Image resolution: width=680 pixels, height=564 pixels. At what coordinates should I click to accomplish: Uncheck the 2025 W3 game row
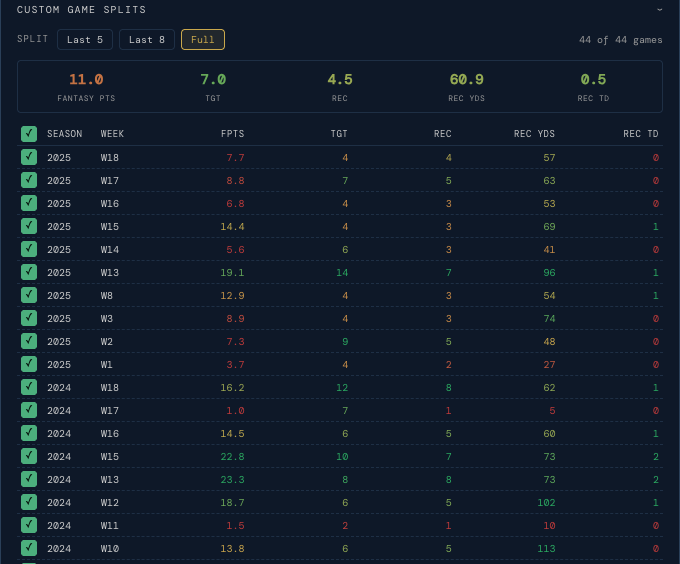click(29, 318)
